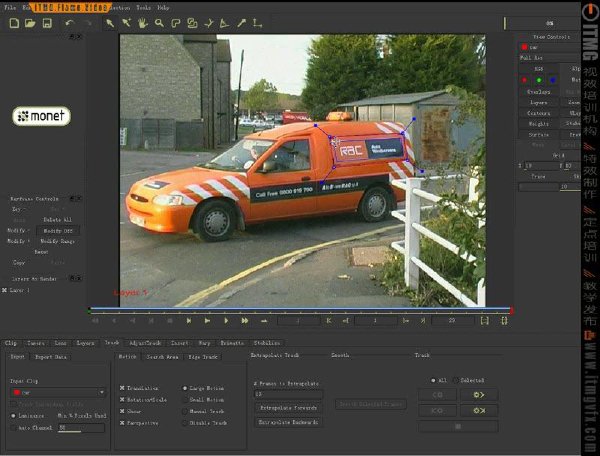The height and width of the screenshot is (456, 600).
Task: Select the Luminance radio button
Action: pos(13,415)
